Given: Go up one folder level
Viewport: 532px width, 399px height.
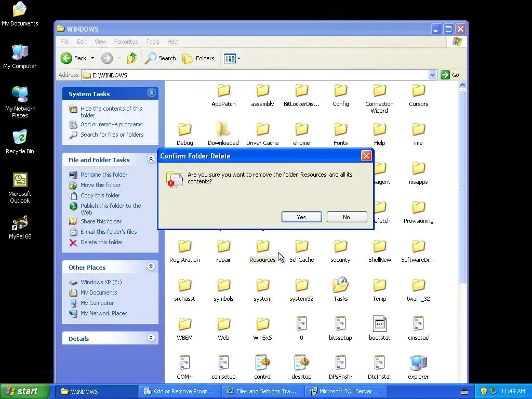Looking at the screenshot, I should click(131, 58).
